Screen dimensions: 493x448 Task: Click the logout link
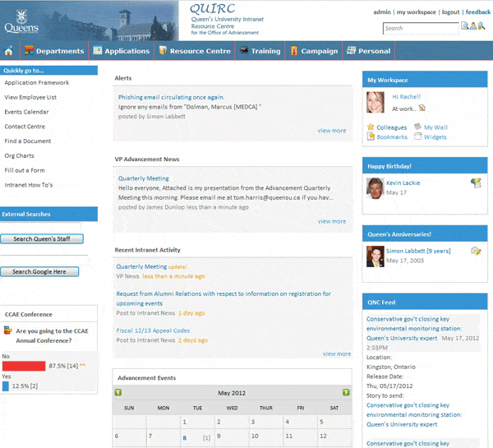(x=450, y=12)
